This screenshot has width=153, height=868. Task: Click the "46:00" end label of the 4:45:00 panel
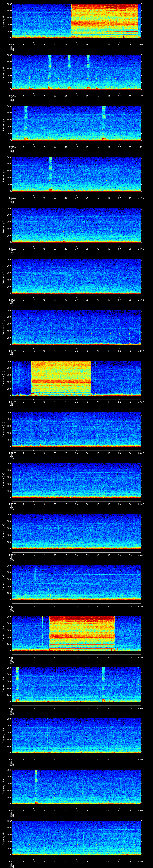pos(141,861)
